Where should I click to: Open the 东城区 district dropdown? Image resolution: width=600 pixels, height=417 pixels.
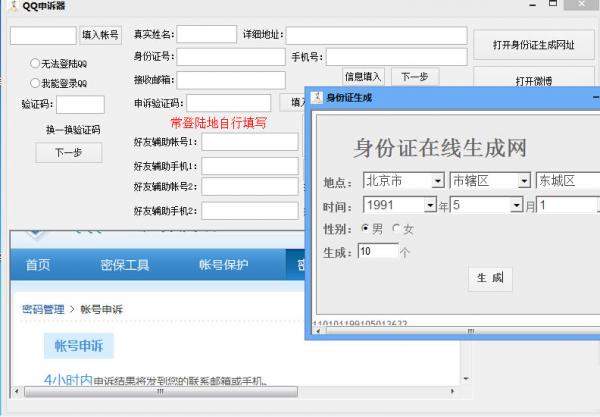click(x=568, y=181)
